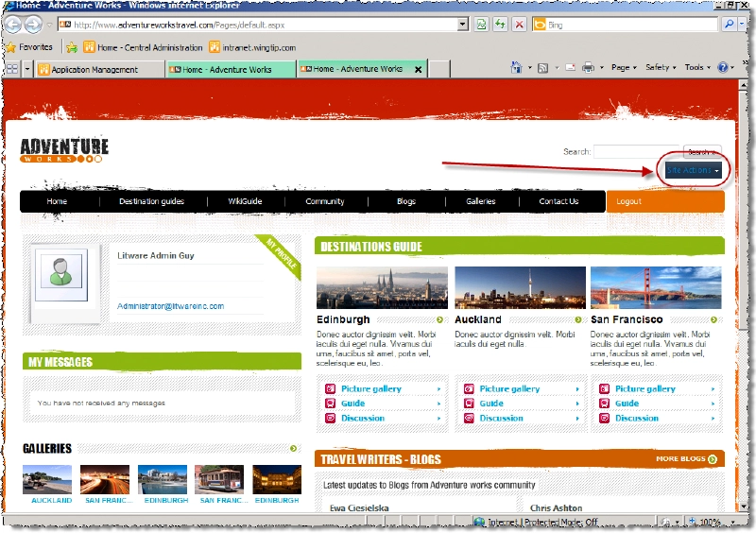Click the Quick Tabs grid icon
The image size is (756, 533).
[x=12, y=69]
